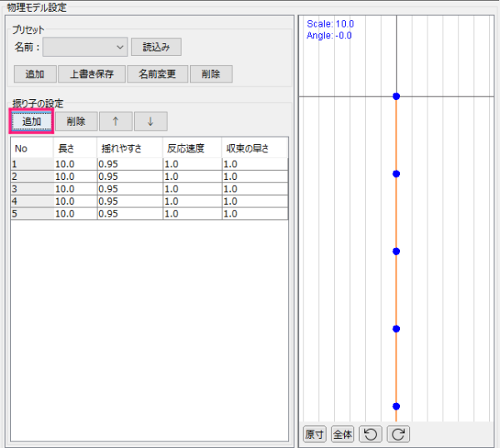Select the 反応速度 column header

[192, 148]
